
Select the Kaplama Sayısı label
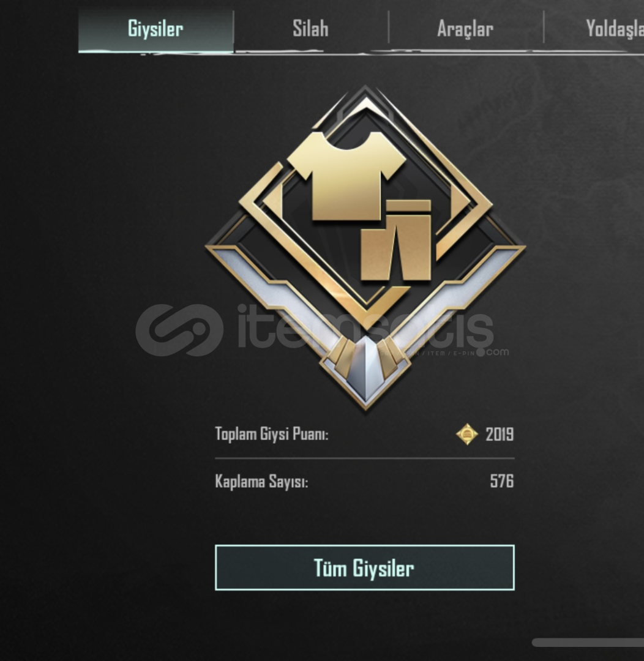(261, 482)
